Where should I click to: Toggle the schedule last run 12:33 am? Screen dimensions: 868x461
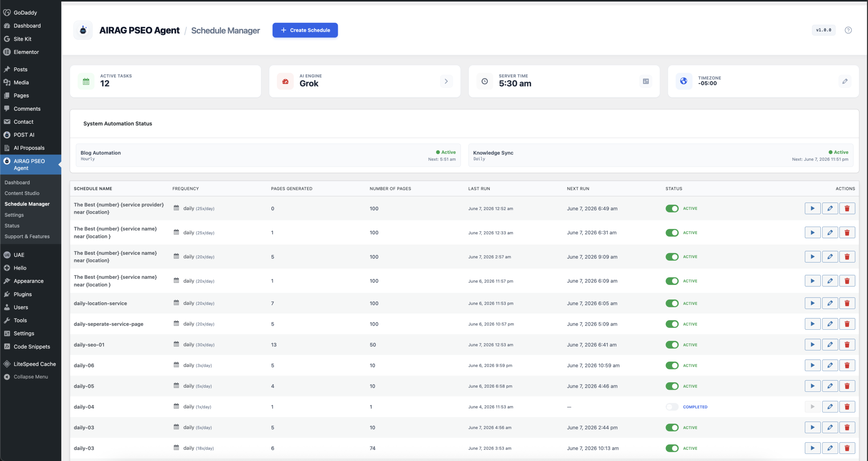[x=672, y=233]
